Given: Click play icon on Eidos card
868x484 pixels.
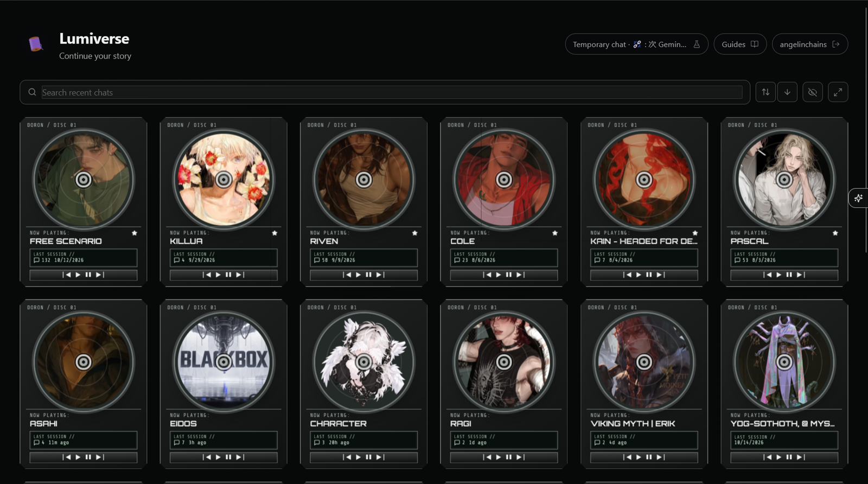Looking at the screenshot, I should (218, 457).
